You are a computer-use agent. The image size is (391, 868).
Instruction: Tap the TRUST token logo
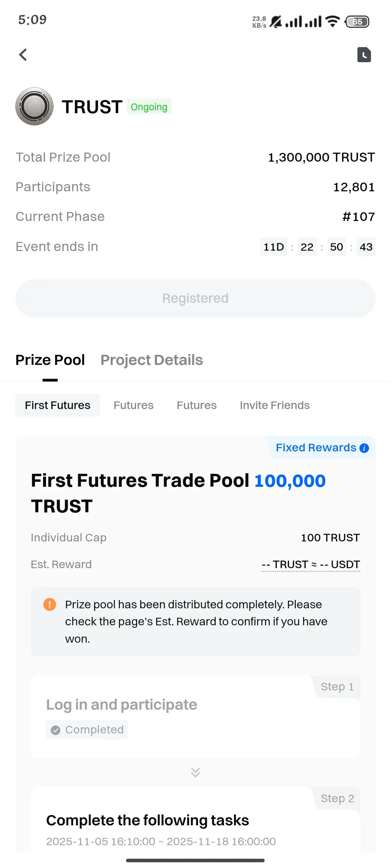coord(34,106)
